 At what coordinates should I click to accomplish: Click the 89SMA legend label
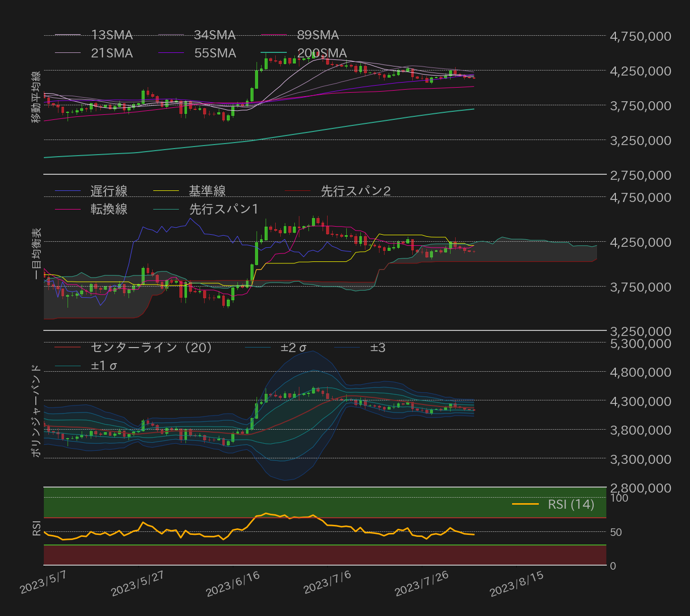pos(318,35)
